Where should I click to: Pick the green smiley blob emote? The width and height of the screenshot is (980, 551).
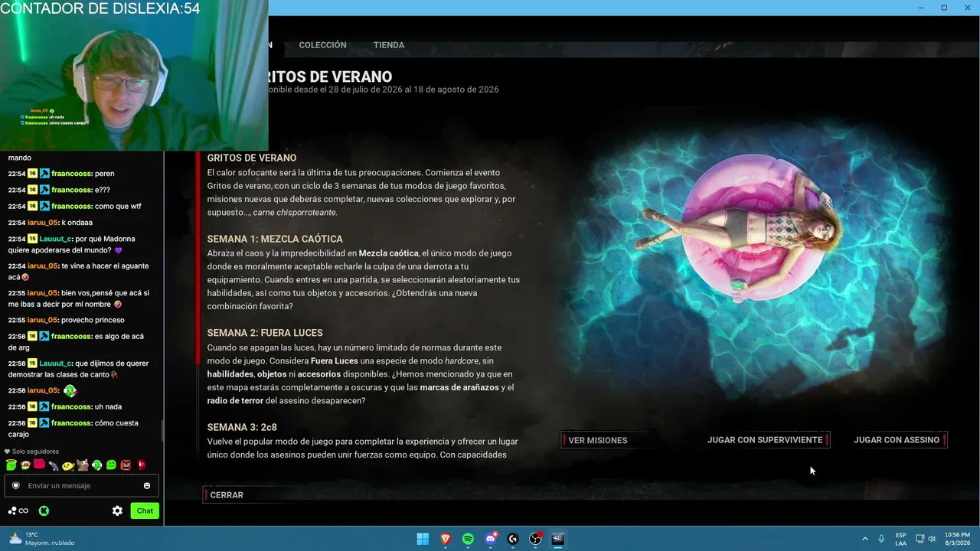coord(112,465)
